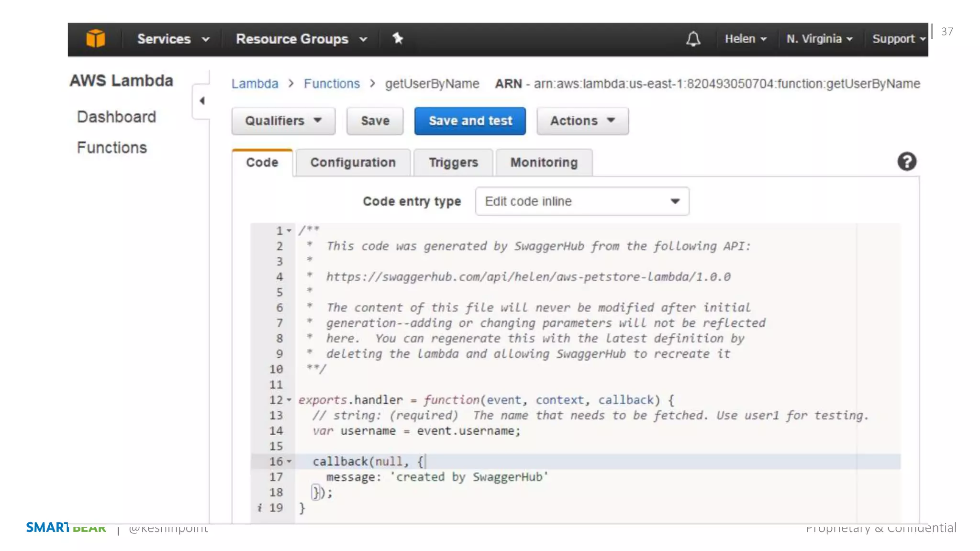
Task: Fold the callback block at line 16
Action: click(289, 462)
